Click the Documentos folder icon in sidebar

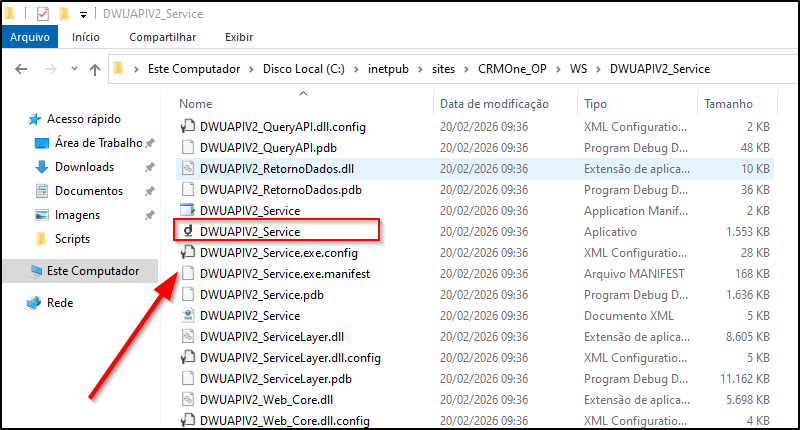click(x=42, y=191)
